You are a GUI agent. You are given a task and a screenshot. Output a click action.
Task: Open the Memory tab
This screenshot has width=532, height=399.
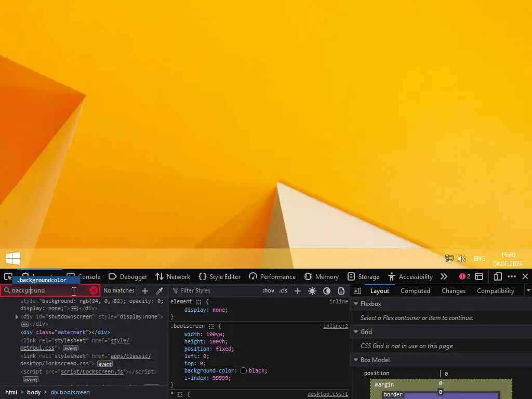pyautogui.click(x=321, y=276)
